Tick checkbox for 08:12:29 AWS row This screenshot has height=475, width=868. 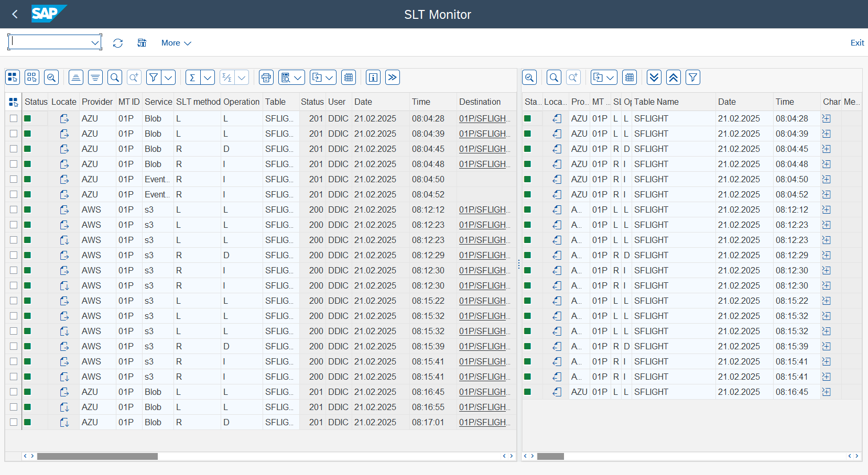click(14, 255)
